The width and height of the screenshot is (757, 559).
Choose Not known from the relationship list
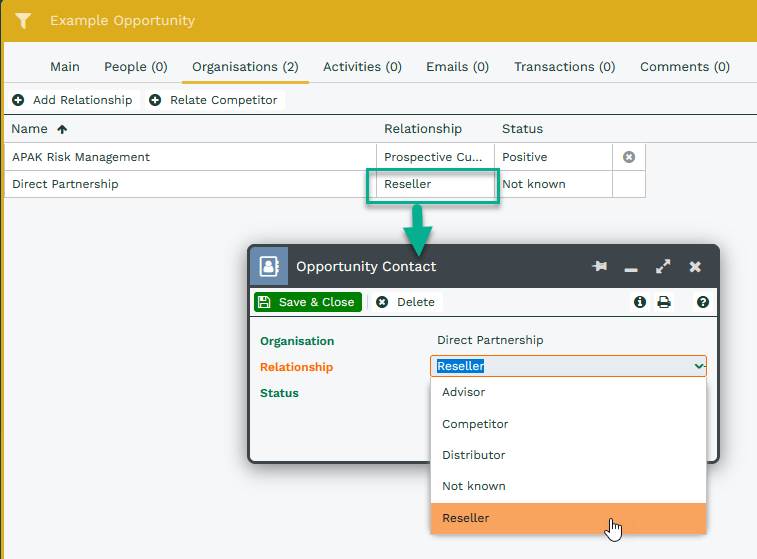tap(568, 486)
